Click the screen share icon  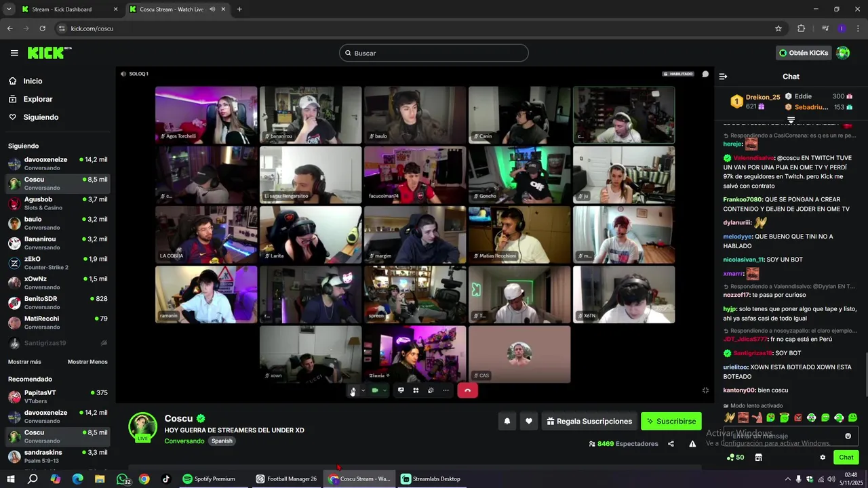pos(401,390)
